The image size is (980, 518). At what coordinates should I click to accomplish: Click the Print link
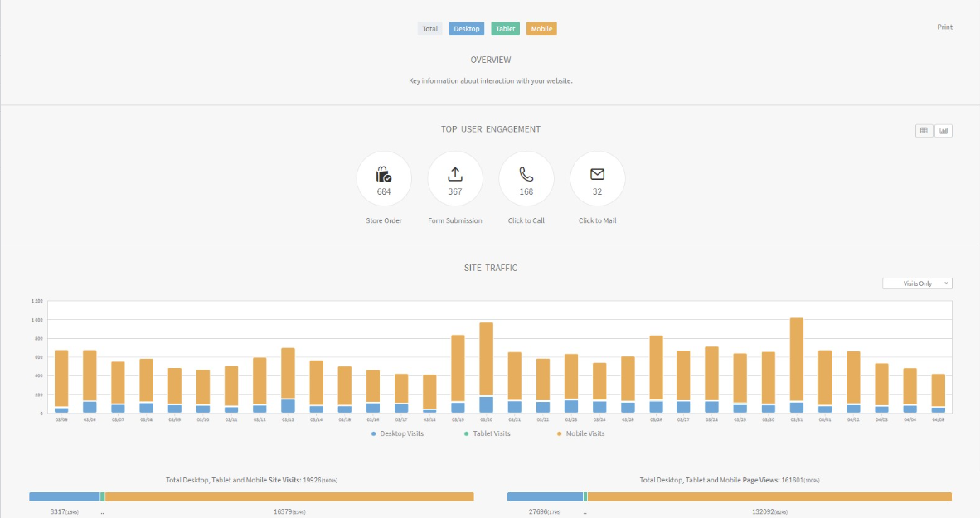coord(944,27)
